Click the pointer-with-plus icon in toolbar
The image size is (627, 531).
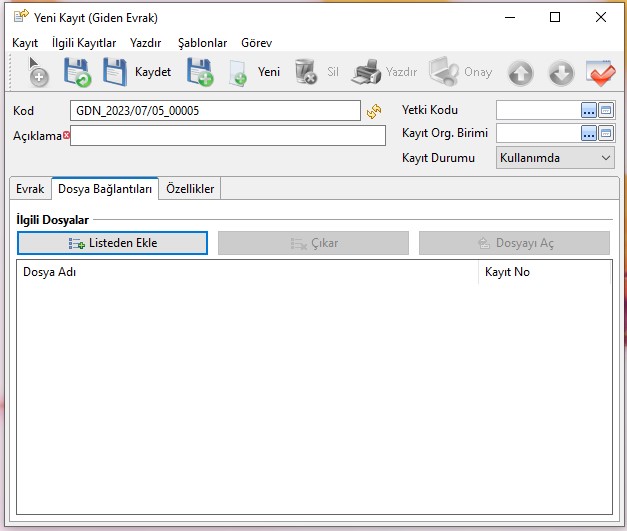click(36, 73)
